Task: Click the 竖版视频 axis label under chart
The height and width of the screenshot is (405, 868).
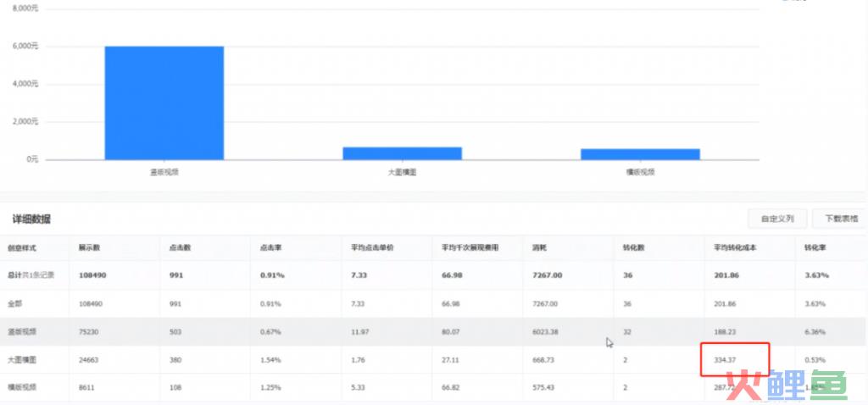Action: coord(164,172)
